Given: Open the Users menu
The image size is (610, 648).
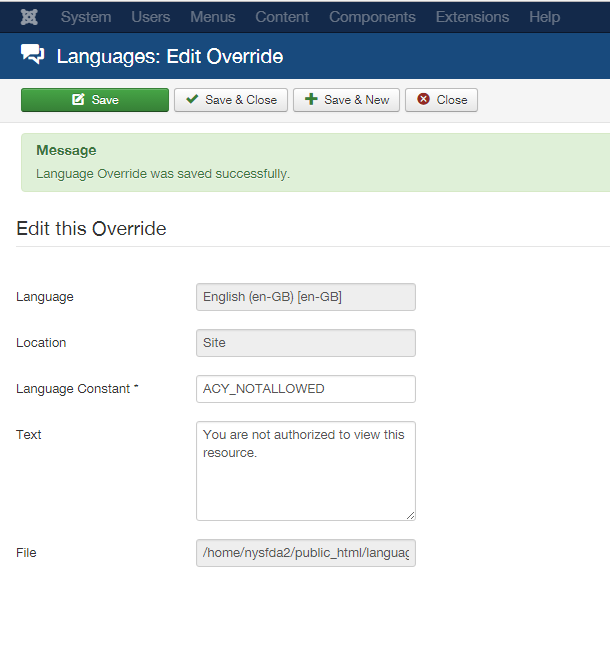Looking at the screenshot, I should [151, 17].
